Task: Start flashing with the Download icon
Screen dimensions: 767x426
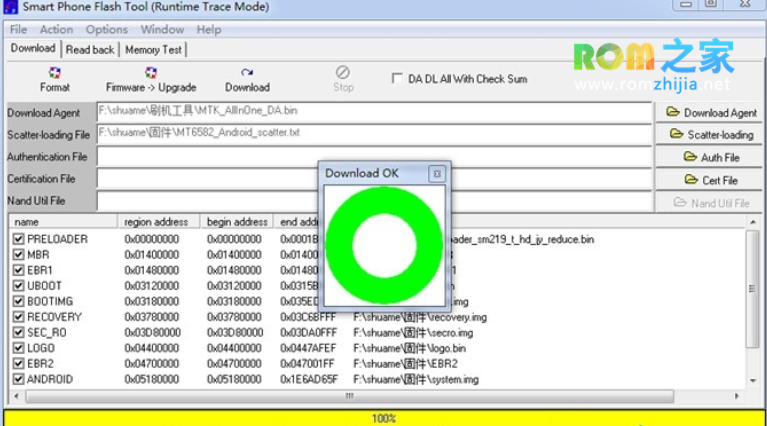Action: tap(247, 79)
